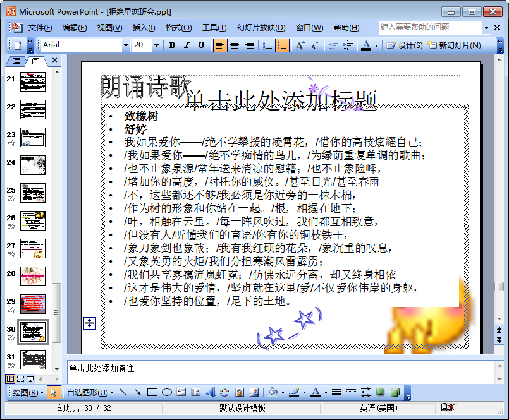Select slide 31 thumbnail

point(33,359)
